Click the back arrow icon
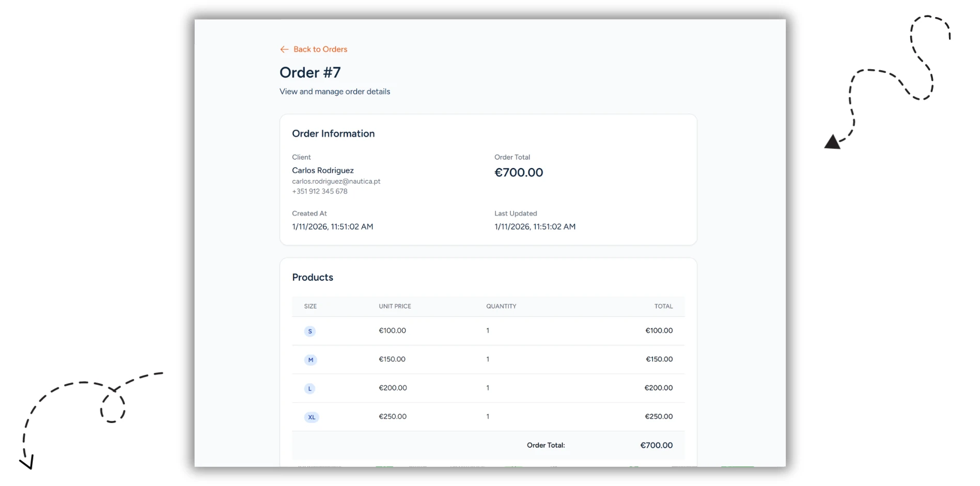This screenshot has width=980, height=486. coord(284,49)
